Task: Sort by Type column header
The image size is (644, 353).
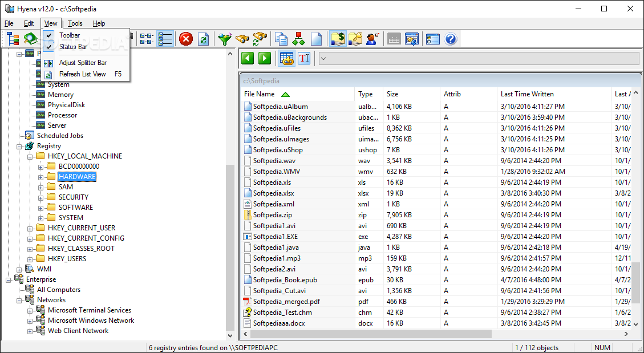Action: [369, 94]
